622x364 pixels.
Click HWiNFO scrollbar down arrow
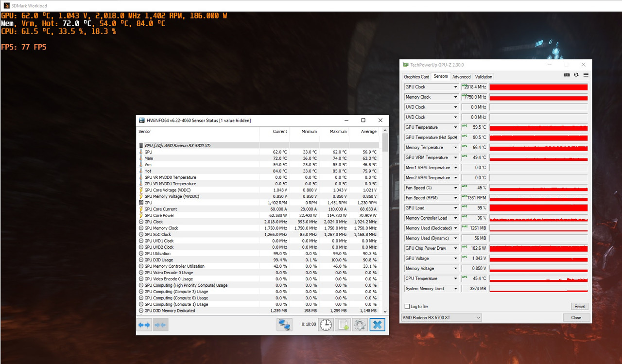coord(385,312)
